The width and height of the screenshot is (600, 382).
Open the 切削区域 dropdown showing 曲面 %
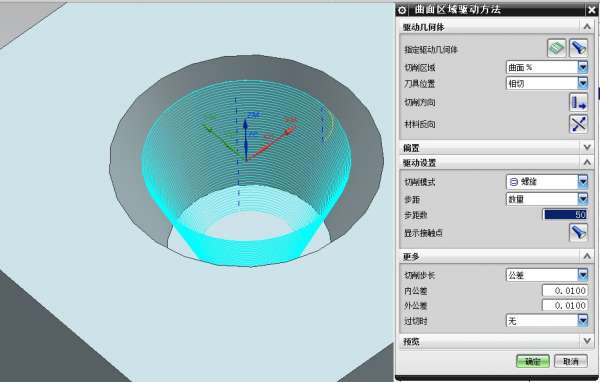tap(547, 67)
